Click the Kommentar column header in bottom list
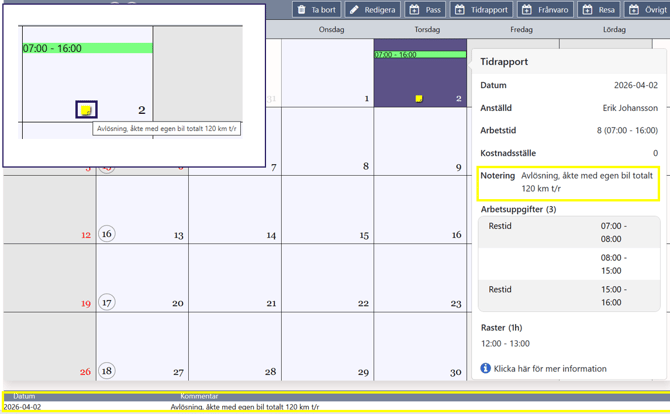The width and height of the screenshot is (670, 414). click(x=199, y=397)
